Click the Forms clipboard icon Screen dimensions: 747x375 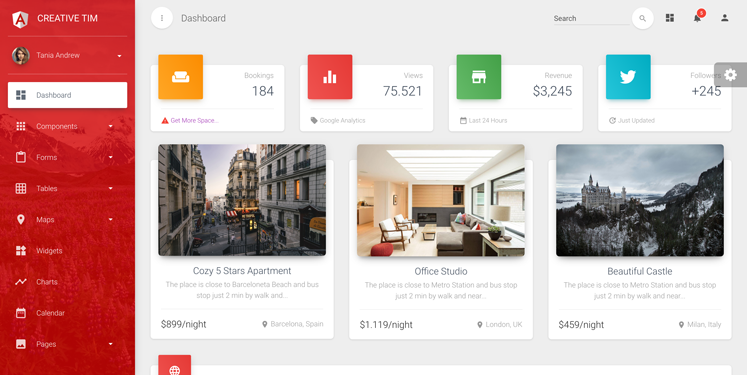[20, 157]
